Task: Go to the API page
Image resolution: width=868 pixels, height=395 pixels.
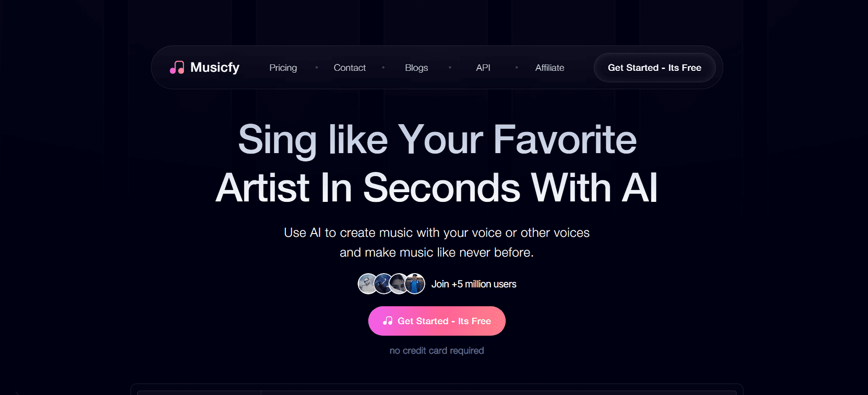Action: (482, 68)
